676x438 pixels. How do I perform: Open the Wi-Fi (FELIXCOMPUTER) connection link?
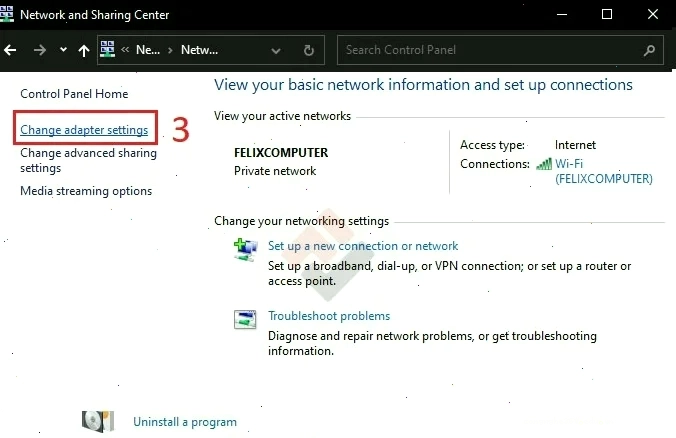click(x=604, y=171)
